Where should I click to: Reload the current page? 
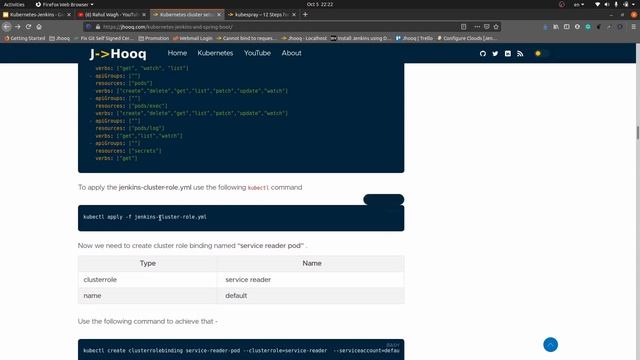click(28, 27)
